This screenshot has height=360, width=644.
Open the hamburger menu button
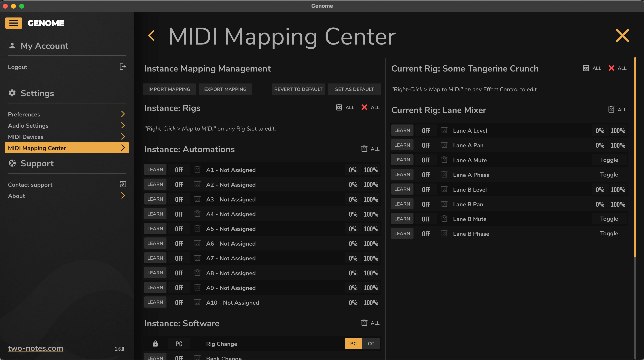pos(13,23)
